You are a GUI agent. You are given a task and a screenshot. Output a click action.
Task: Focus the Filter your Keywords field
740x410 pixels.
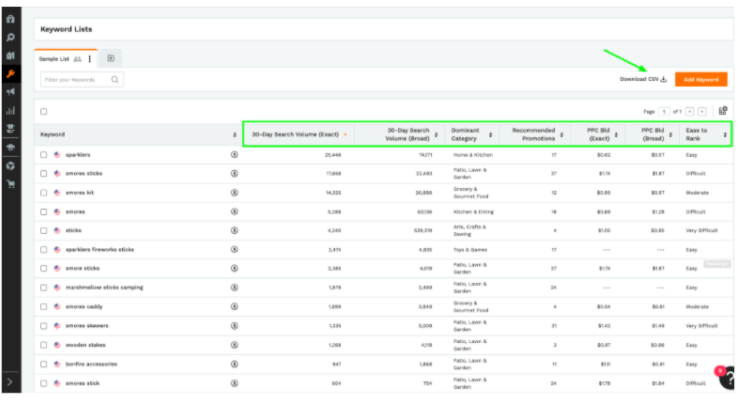click(x=82, y=80)
